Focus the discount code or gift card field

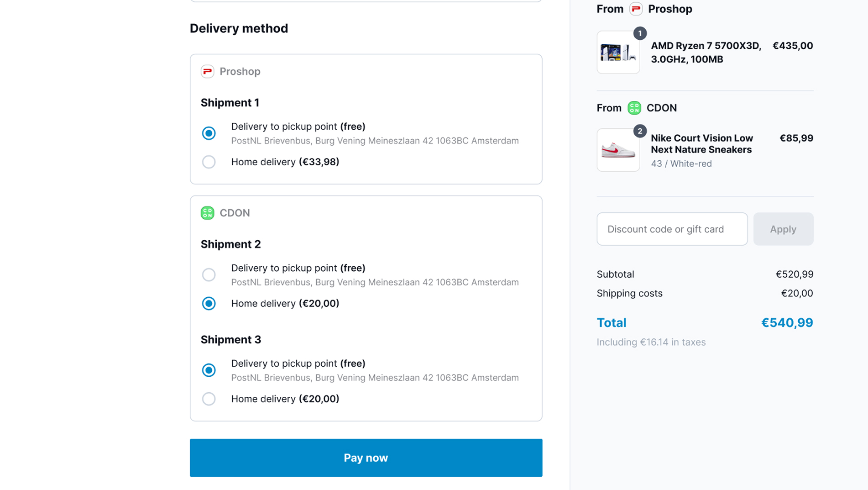(672, 229)
